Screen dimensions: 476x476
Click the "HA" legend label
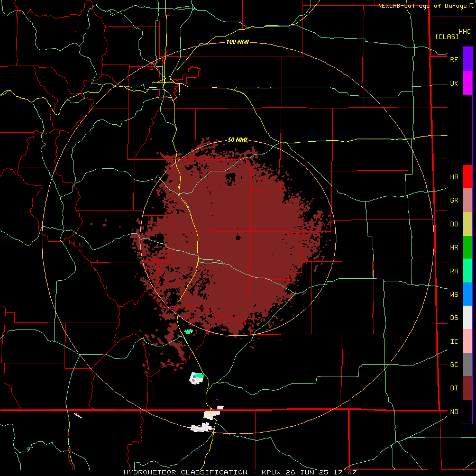[454, 177]
